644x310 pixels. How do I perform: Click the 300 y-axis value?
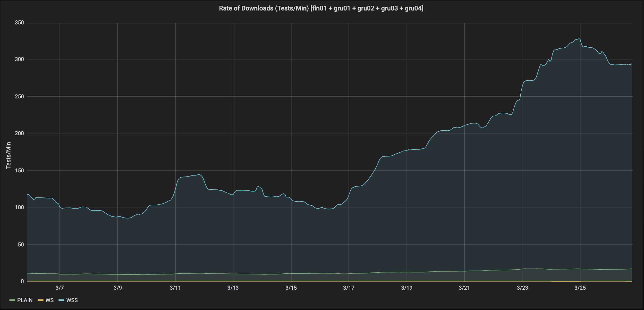(19, 60)
